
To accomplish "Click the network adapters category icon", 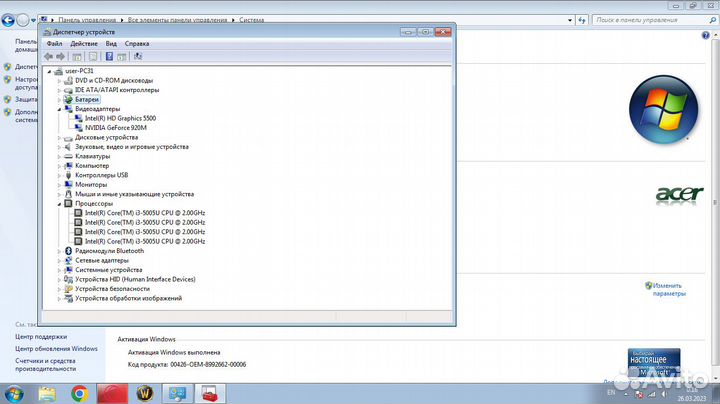I will click(x=68, y=260).
